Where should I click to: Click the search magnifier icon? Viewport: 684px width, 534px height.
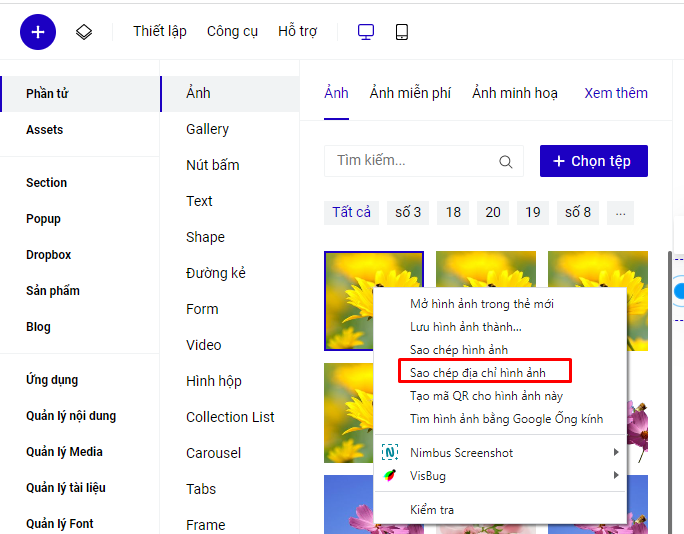(x=505, y=161)
